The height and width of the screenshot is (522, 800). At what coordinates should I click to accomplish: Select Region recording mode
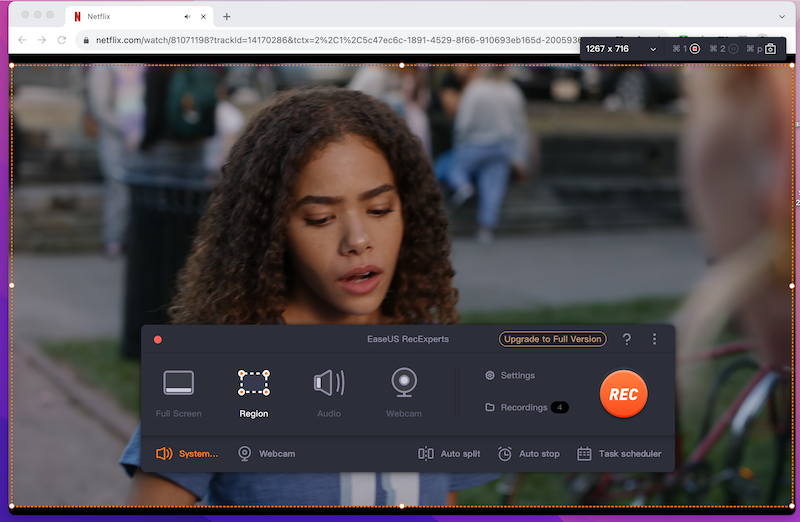click(254, 393)
